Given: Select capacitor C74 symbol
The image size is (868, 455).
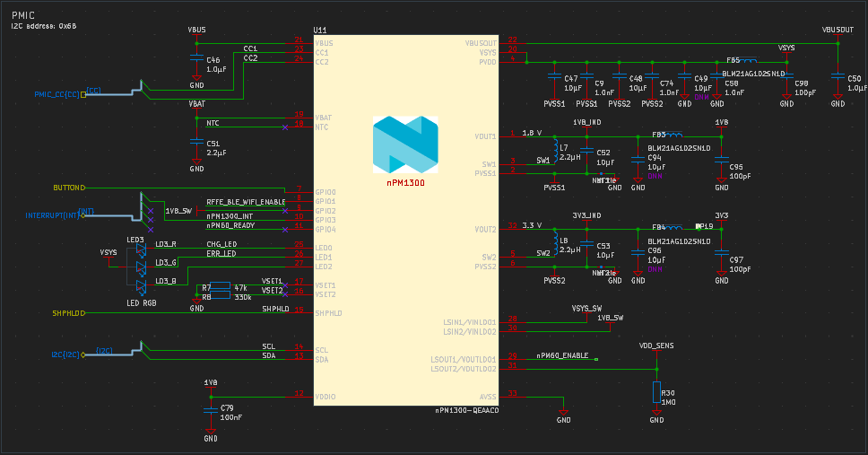Looking at the screenshot, I should coord(652,75).
